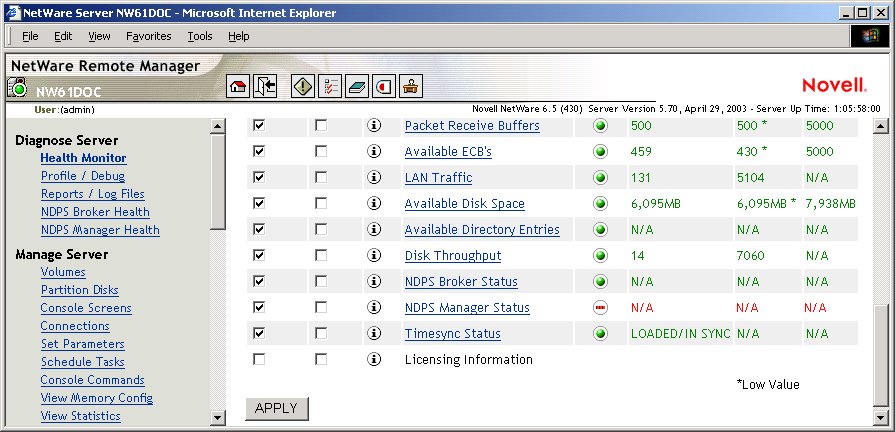Click the green status light for Disk Throughput
The image size is (895, 432).
click(x=600, y=255)
